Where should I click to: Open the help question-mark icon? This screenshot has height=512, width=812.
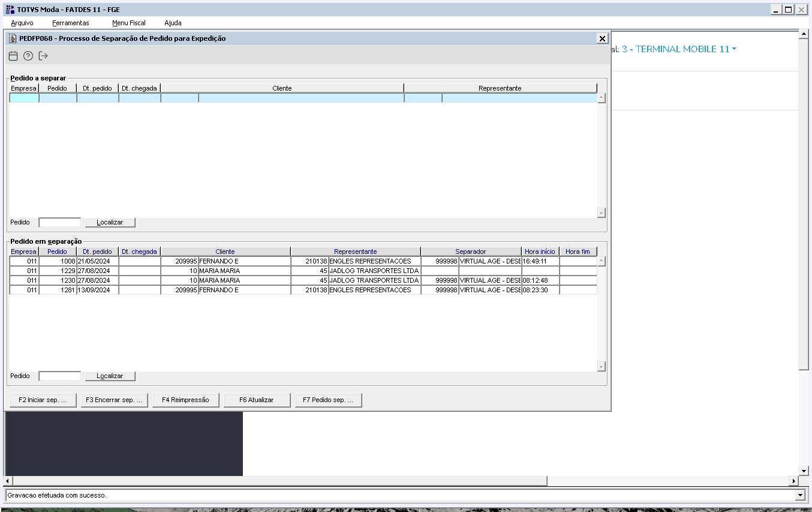(x=28, y=56)
